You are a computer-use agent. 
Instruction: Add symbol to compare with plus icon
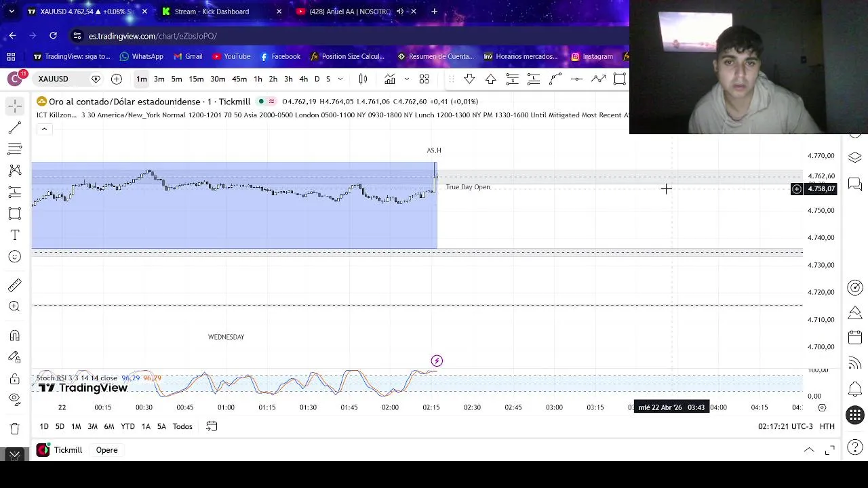point(117,79)
